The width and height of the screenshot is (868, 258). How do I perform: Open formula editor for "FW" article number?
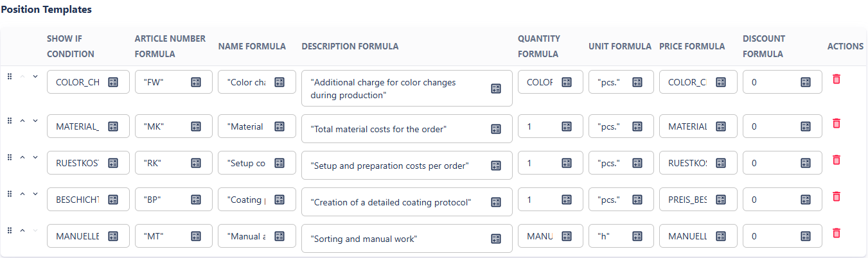point(196,82)
